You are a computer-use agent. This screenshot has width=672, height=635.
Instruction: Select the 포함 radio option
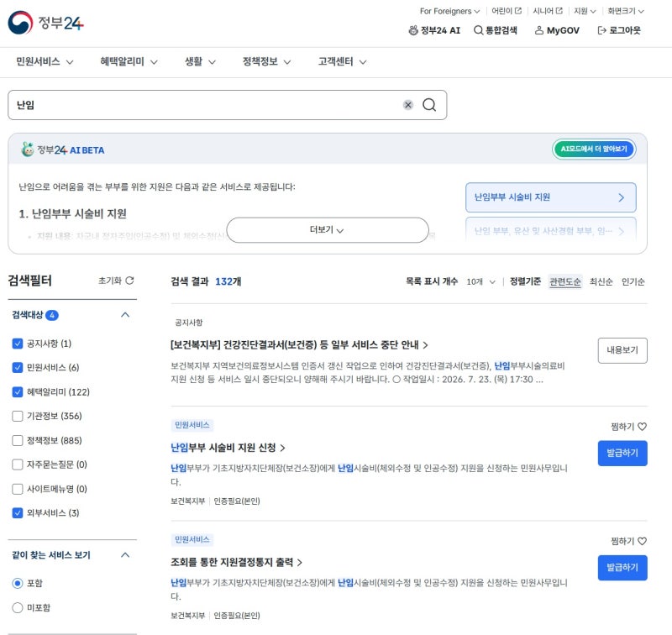(x=18, y=583)
